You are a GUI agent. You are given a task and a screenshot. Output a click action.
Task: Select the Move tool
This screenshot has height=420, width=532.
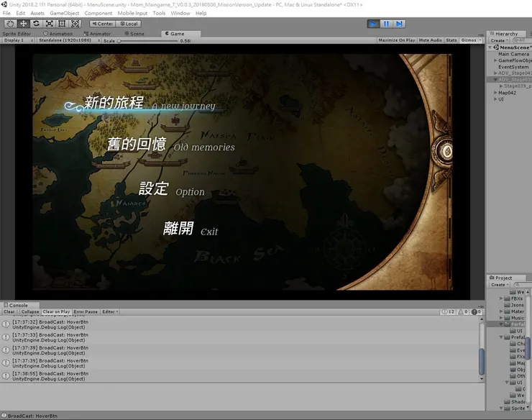pyautogui.click(x=23, y=24)
